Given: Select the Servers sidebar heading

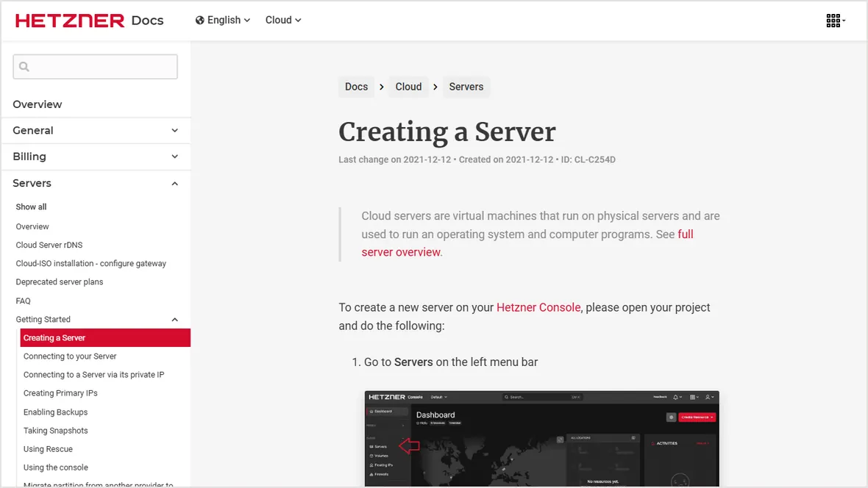Looking at the screenshot, I should pyautogui.click(x=32, y=183).
